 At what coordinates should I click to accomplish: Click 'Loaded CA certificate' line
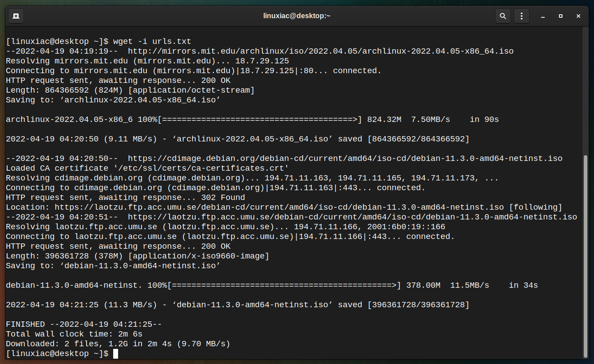click(147, 168)
